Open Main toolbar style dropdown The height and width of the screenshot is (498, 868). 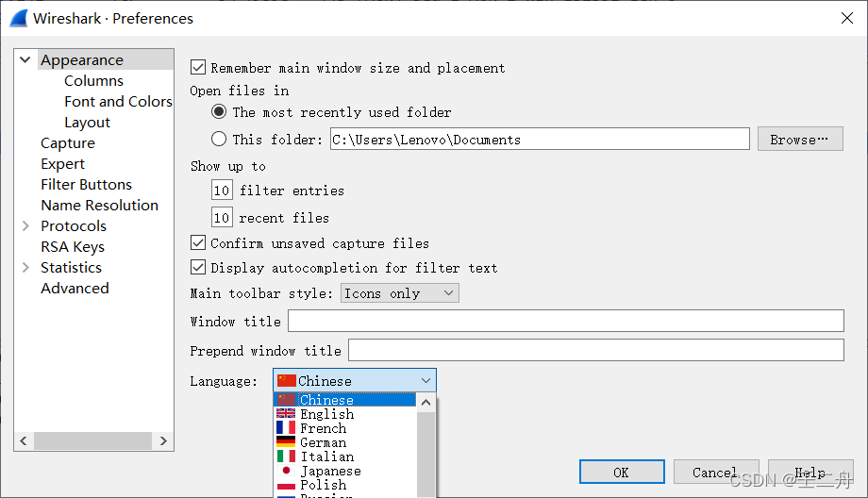[400, 293]
